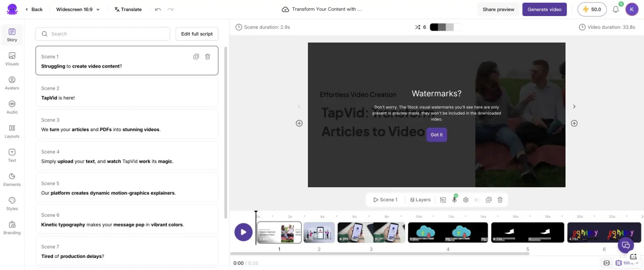
Task: Delete Scene 1 from the story list
Action: tap(208, 57)
